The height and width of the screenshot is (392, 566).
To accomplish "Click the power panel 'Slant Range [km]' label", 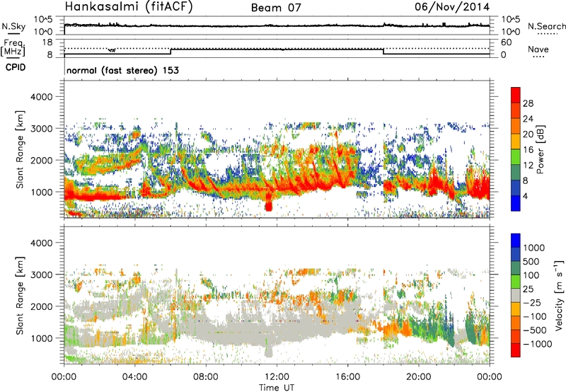I will tap(20, 149).
